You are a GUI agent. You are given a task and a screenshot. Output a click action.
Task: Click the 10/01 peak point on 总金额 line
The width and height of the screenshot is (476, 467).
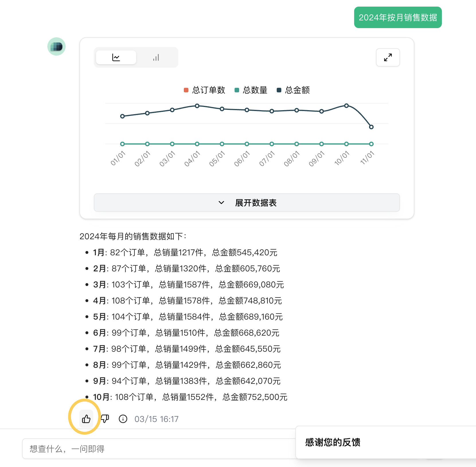346,106
